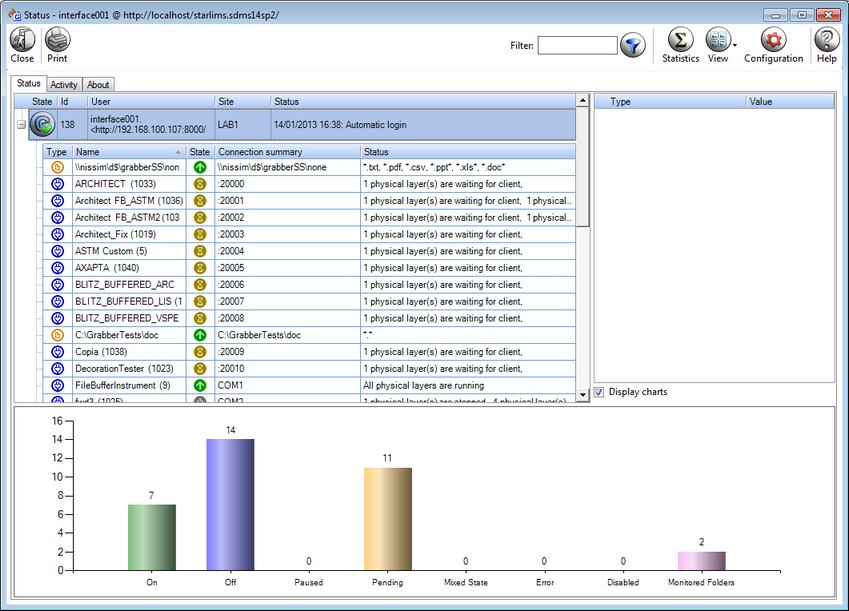The image size is (849, 611).
Task: Select the AXAPTA (1040) row name
Action: 107,268
